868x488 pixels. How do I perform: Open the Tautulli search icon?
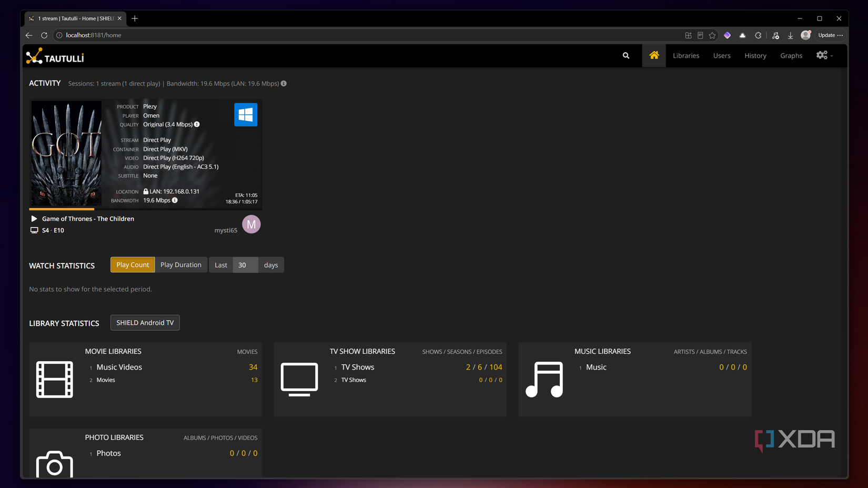tap(625, 56)
